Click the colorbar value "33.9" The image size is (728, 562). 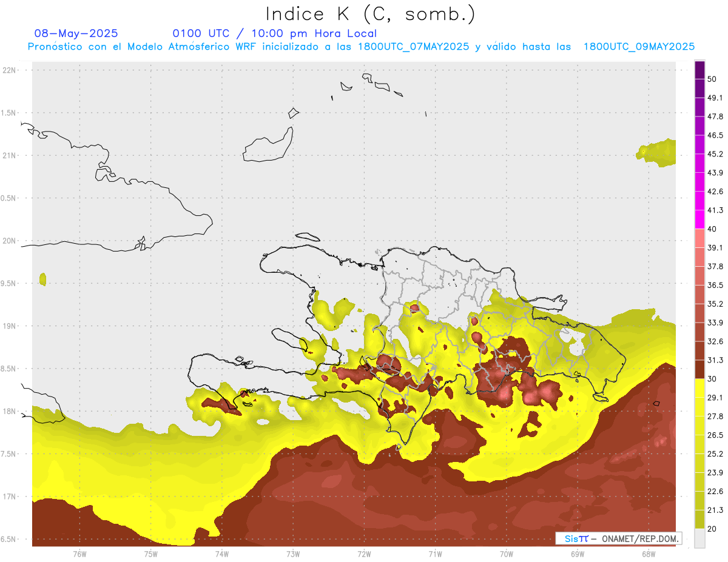715,323
